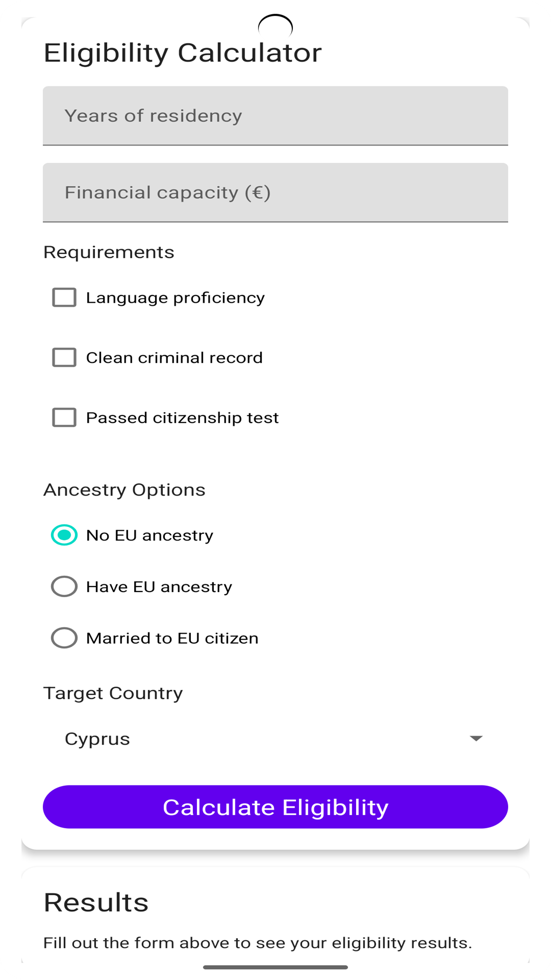The image size is (551, 980).
Task: Tap the home gesture bar at the bottom
Action: pos(275,967)
